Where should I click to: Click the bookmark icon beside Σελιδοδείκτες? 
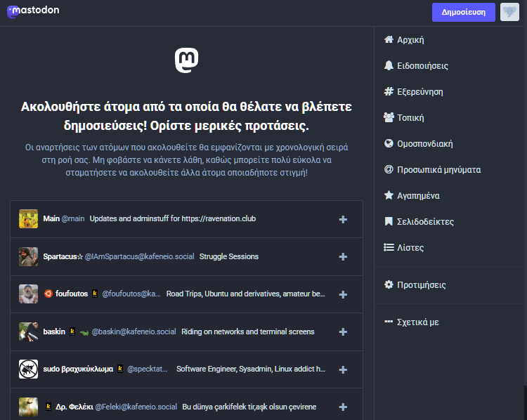[389, 221]
